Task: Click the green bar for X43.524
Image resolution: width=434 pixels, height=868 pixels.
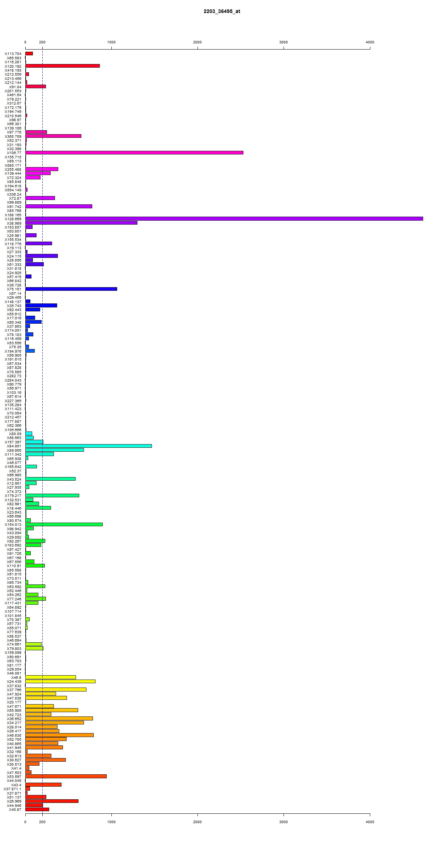Action: tap(50, 479)
